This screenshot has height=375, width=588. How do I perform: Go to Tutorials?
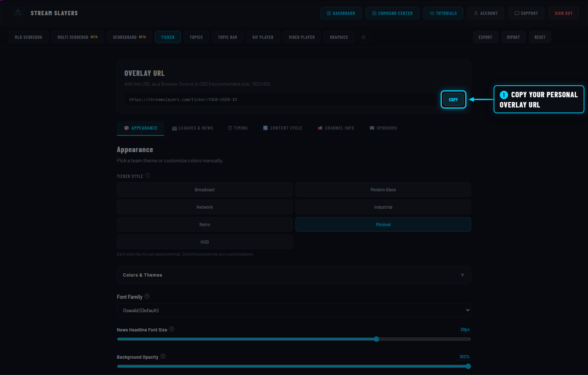point(443,13)
